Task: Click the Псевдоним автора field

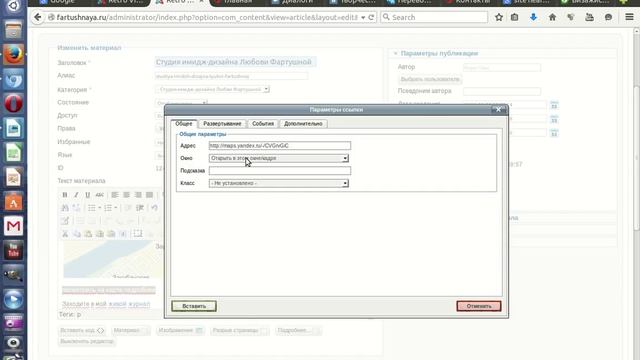Action: point(502,91)
